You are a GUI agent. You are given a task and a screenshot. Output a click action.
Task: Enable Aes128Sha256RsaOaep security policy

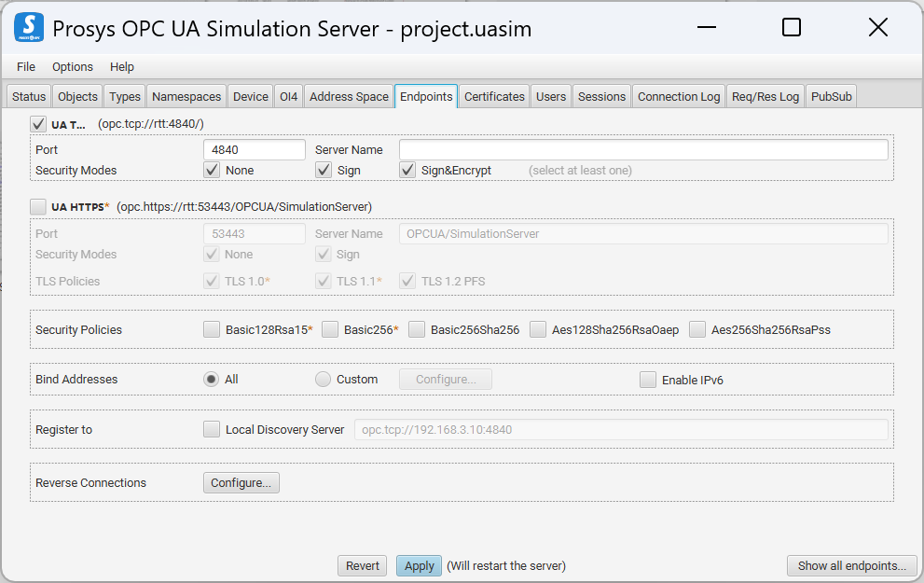[538, 329]
